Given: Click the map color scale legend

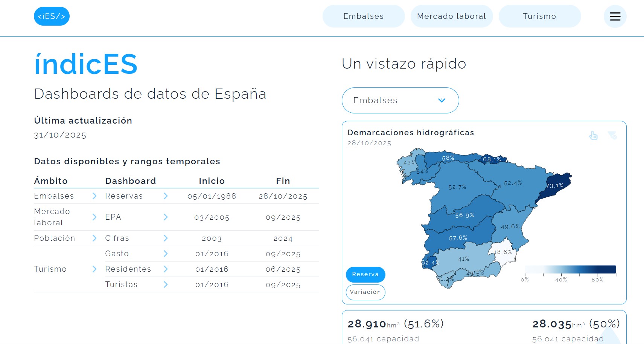Looking at the screenshot, I should coord(570,269).
